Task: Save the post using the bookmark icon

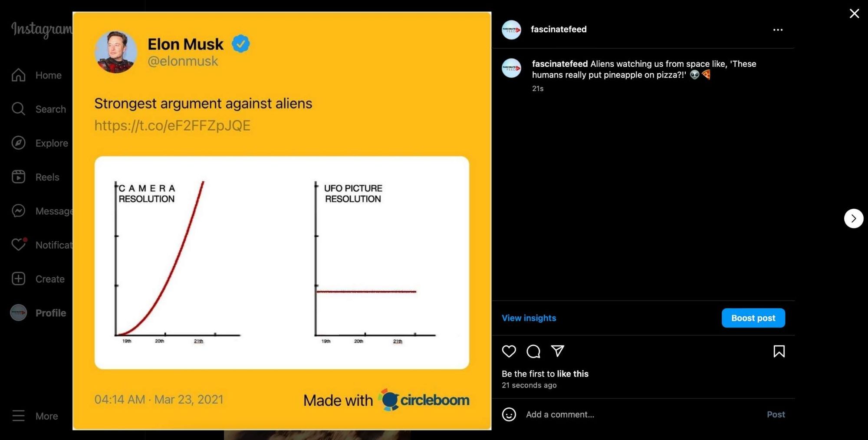Action: click(779, 351)
